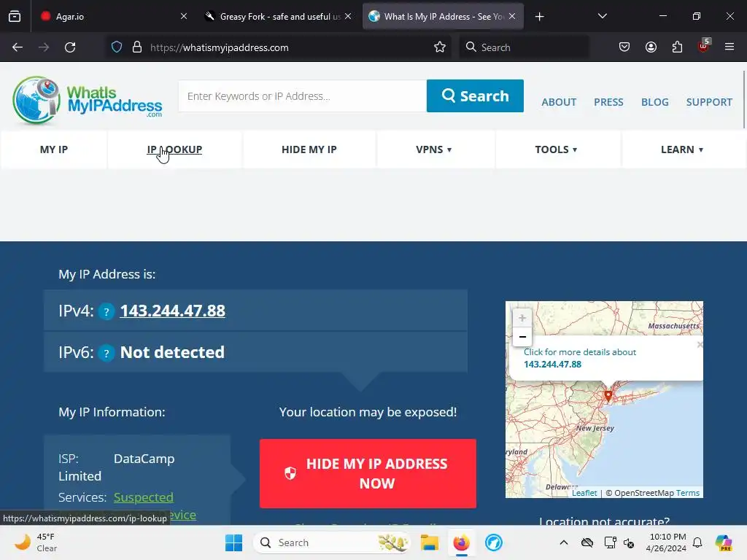Go back with the browser back arrow
The height and width of the screenshot is (560, 747).
point(18,47)
